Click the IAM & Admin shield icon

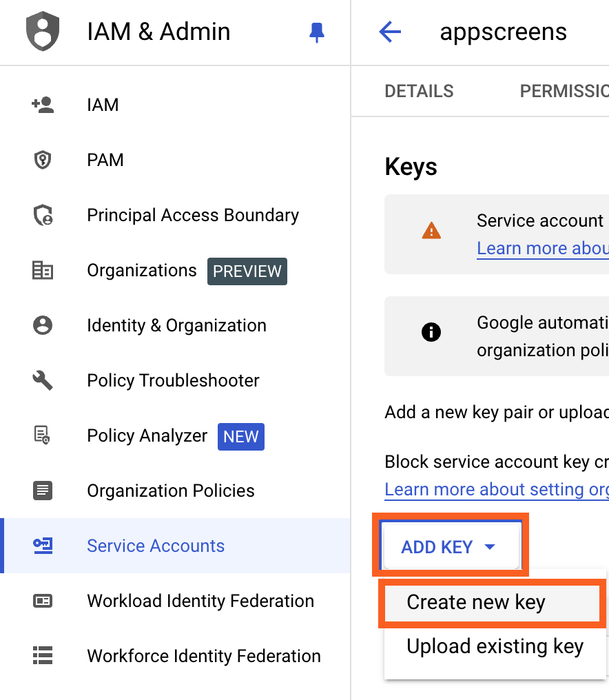click(43, 32)
